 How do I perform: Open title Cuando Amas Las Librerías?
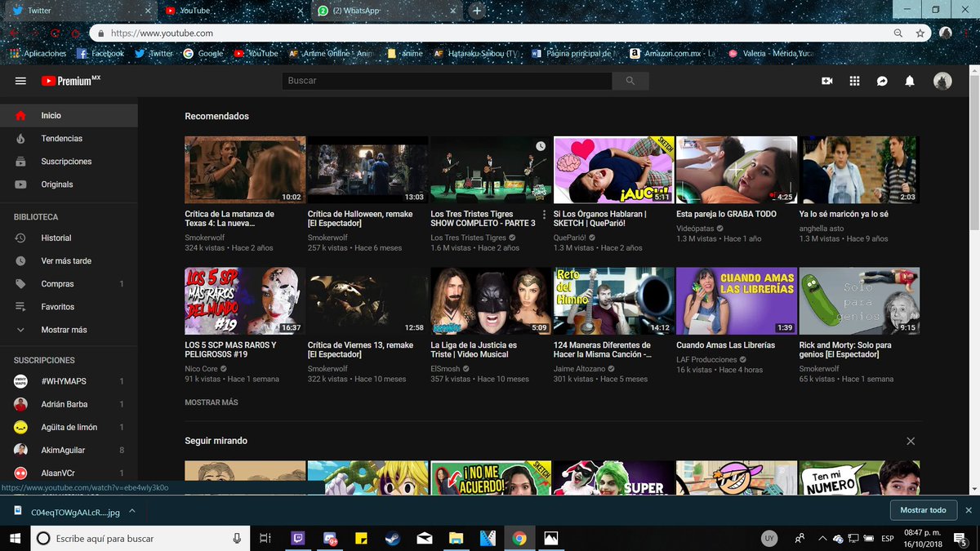tap(726, 345)
